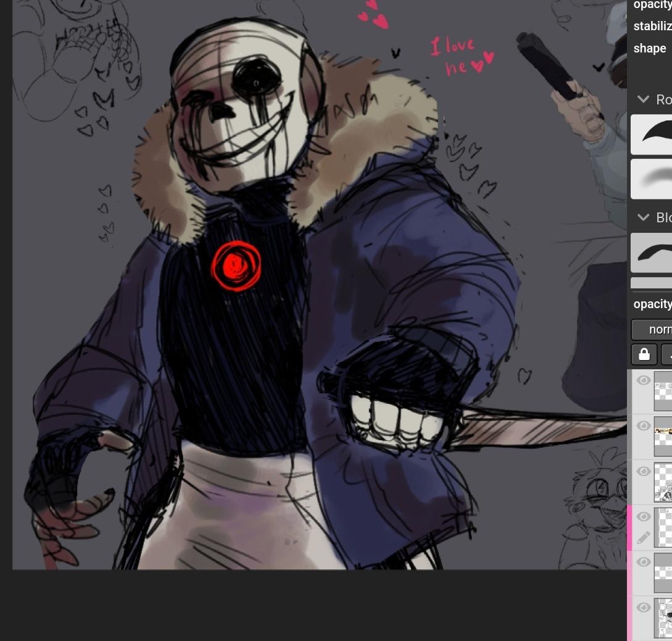
Task: Hide the layer marked with the pencil icon
Action: point(644,517)
